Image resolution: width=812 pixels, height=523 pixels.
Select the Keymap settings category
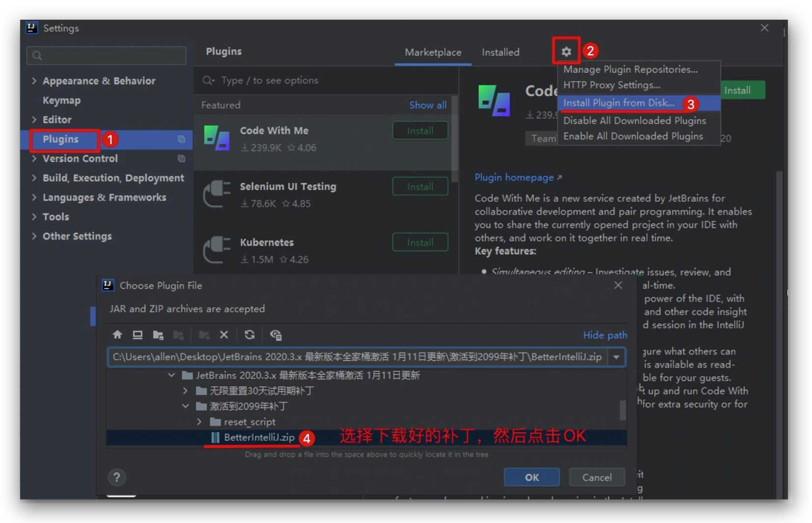click(x=61, y=100)
